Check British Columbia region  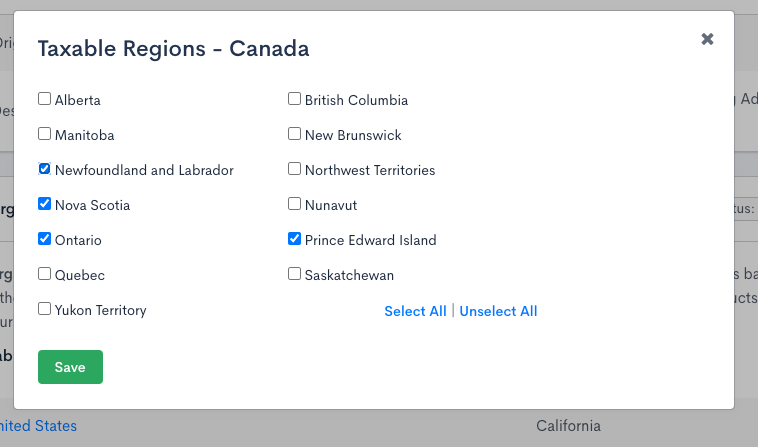point(295,99)
